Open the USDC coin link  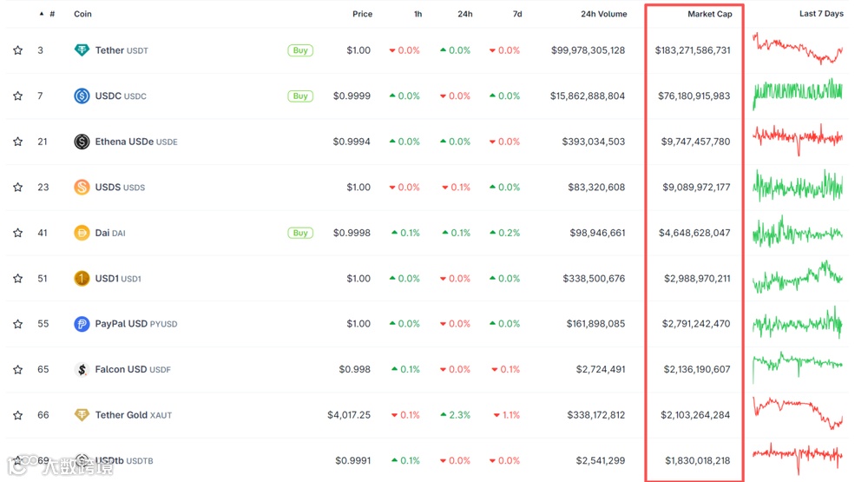(x=121, y=96)
